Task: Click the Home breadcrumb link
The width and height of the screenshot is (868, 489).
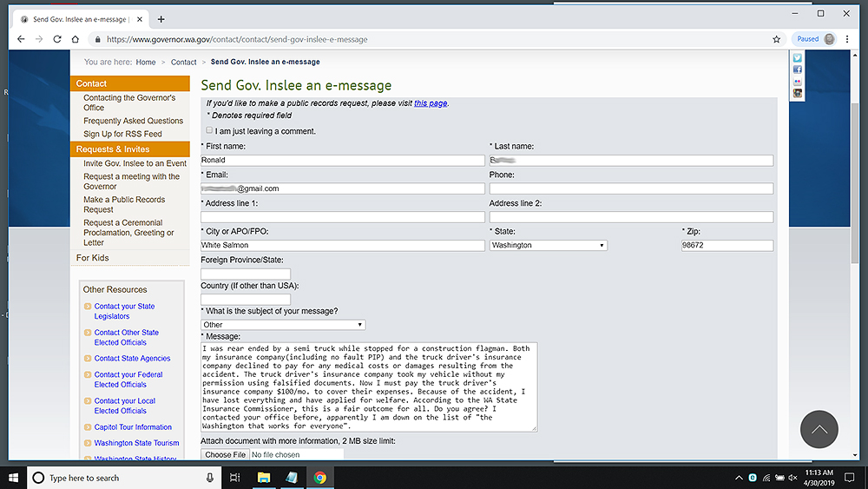Action: (x=145, y=63)
